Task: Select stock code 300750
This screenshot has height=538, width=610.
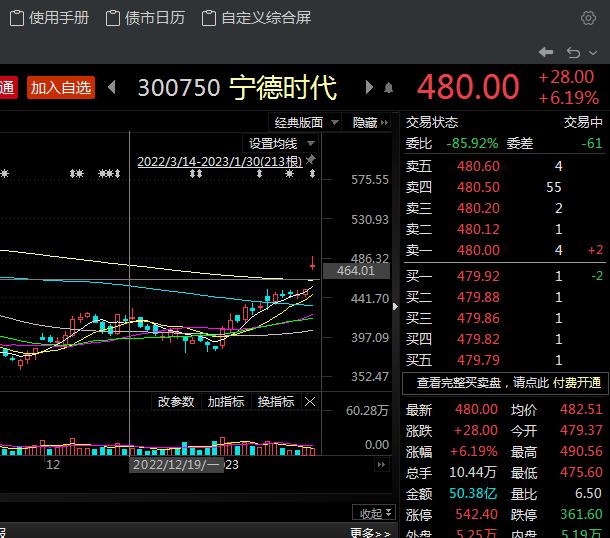Action: click(x=179, y=88)
